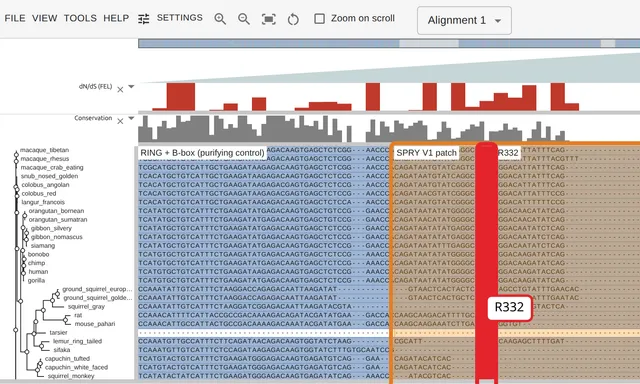Select mouse_pahari in the tree
Image resolution: width=640 pixels, height=384 pixels.
(x=95, y=324)
